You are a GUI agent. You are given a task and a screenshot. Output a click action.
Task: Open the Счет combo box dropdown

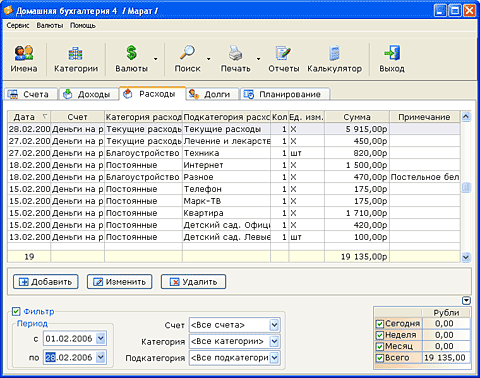(x=274, y=325)
